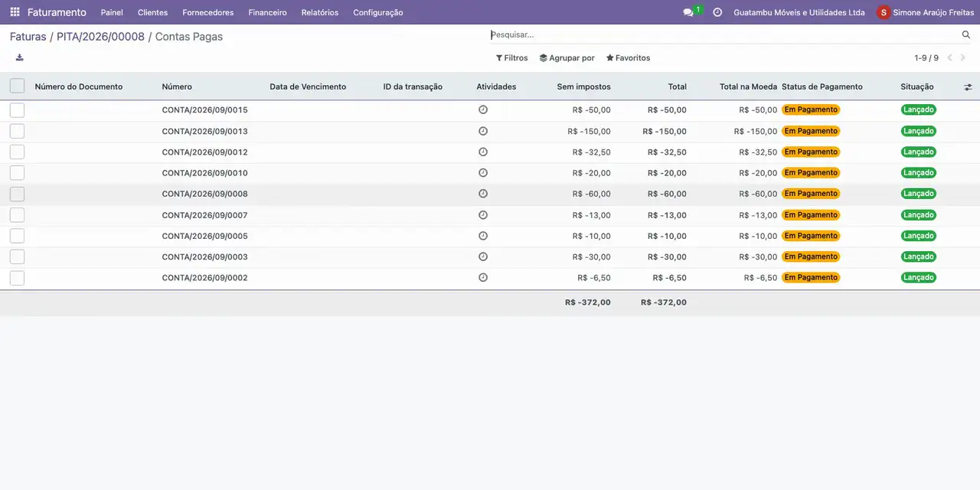Image resolution: width=980 pixels, height=490 pixels.
Task: Open the Configuração menu
Action: [x=378, y=12]
